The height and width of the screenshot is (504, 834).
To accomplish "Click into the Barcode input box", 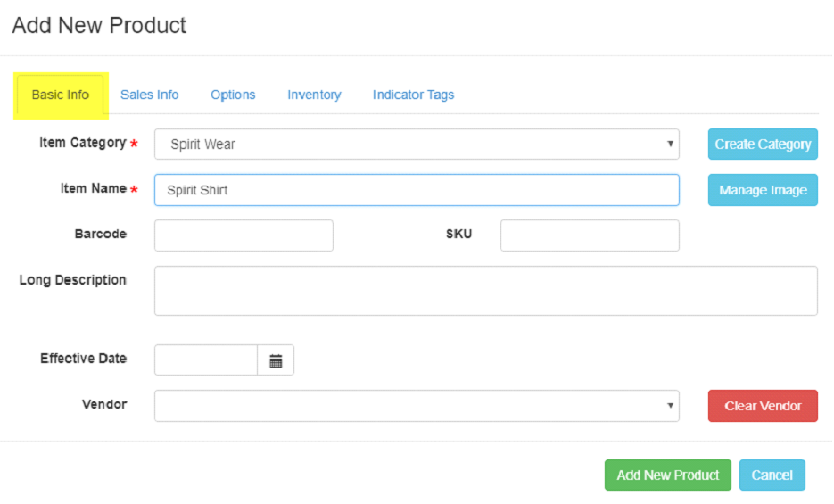I will pyautogui.click(x=244, y=235).
